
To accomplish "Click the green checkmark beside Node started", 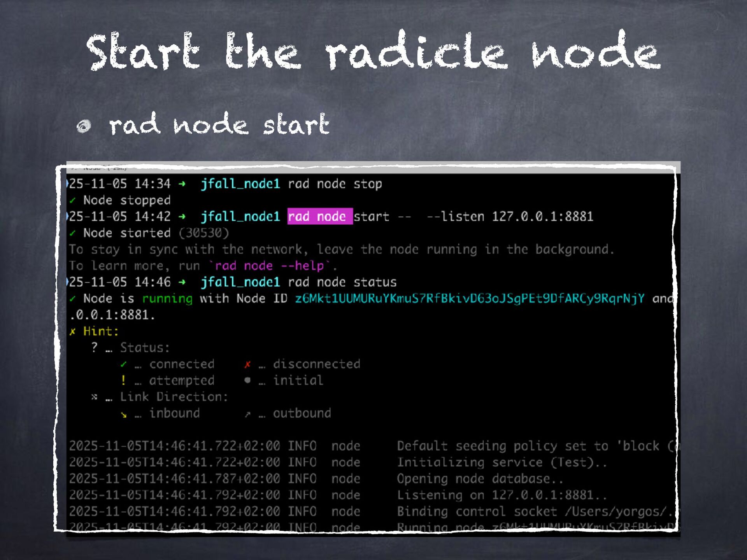I will pyautogui.click(x=72, y=233).
